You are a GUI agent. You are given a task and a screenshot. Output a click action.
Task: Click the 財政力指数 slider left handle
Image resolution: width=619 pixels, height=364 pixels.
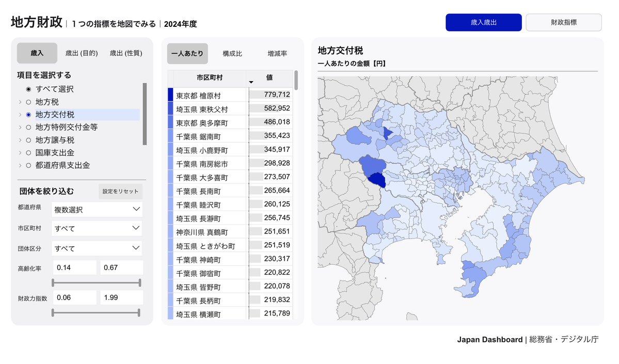53,313
